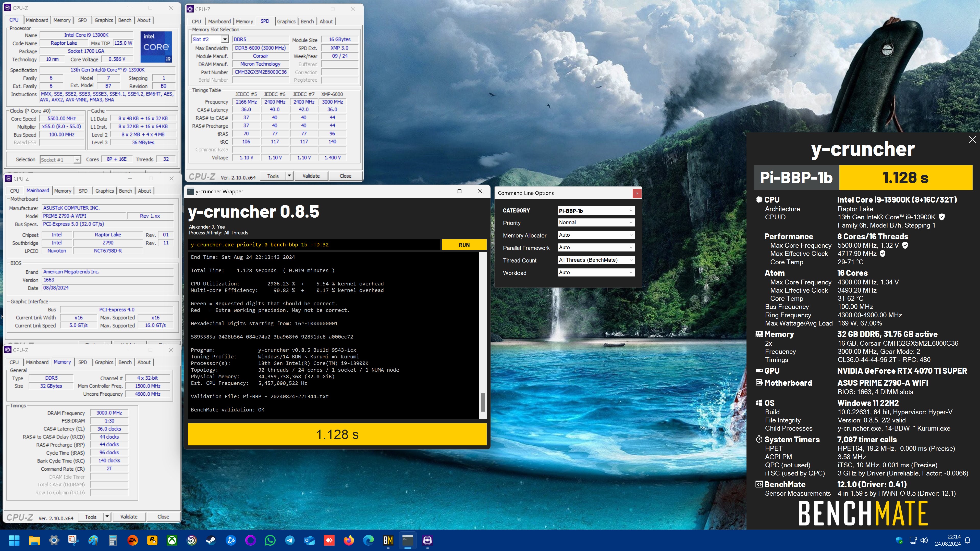The width and height of the screenshot is (980, 551).
Task: Open File Explorer from the taskbar
Action: tap(34, 540)
